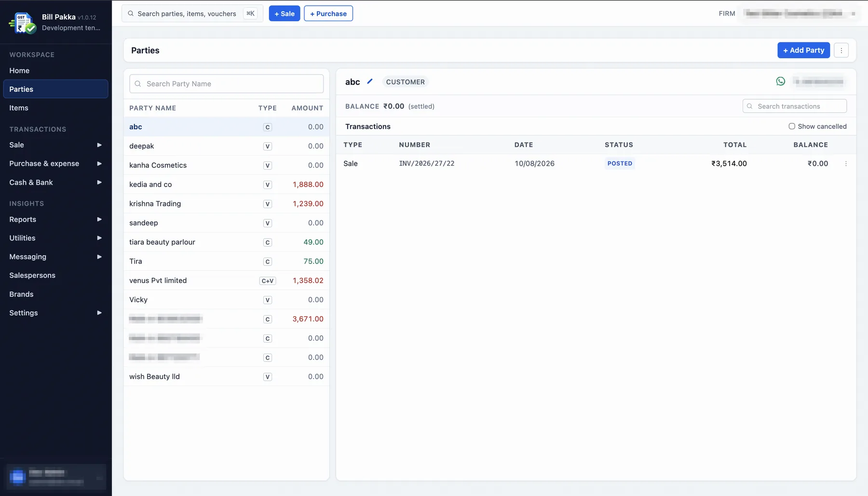Click the Bill Pakka app logo
The width and height of the screenshot is (868, 496).
[23, 23]
